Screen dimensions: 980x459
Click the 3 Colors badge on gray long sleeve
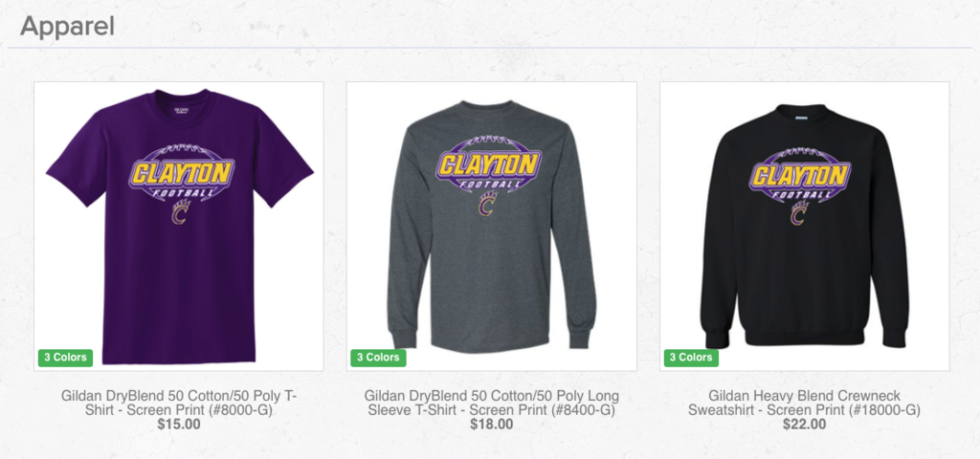[378, 358]
